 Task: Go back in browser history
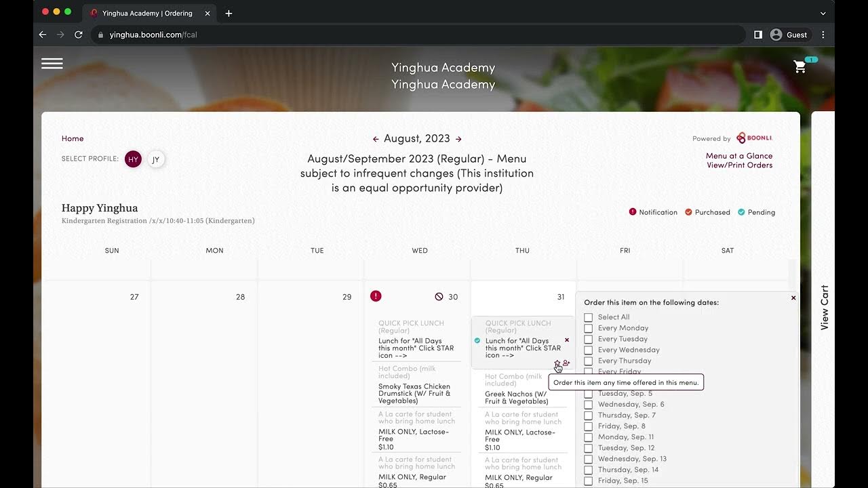coord(43,35)
